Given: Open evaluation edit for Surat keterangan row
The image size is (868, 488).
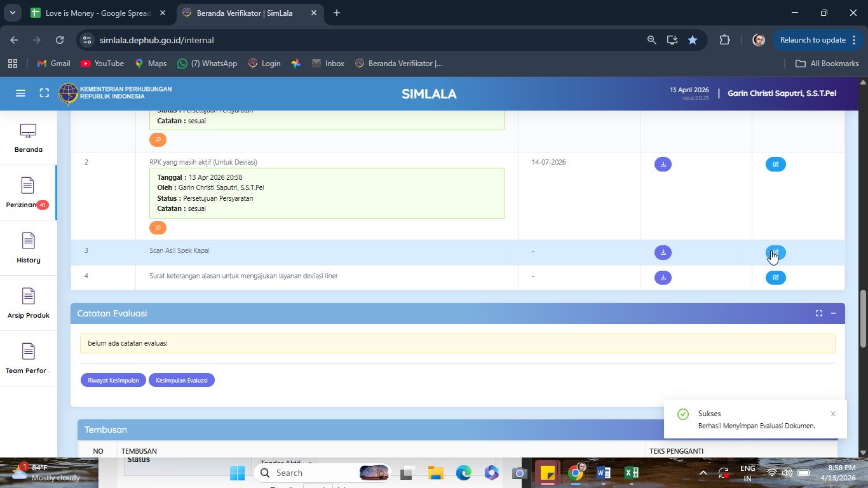Looking at the screenshot, I should pos(775,278).
